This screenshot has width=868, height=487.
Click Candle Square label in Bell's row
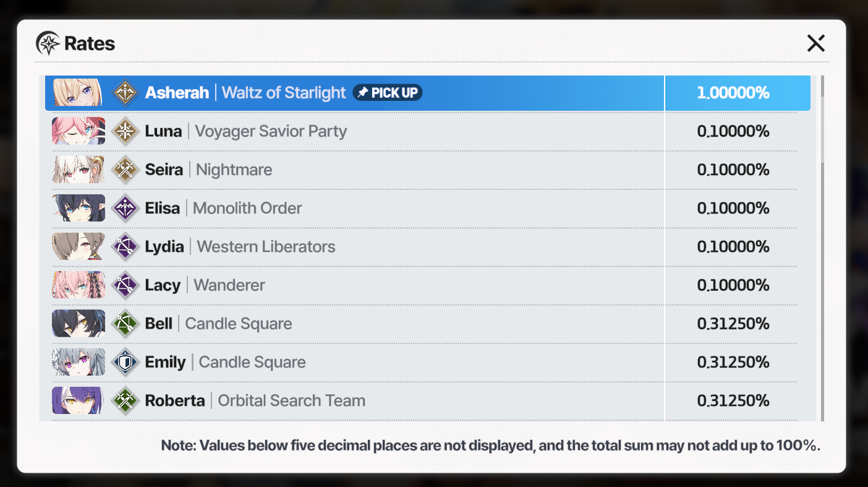(x=239, y=324)
